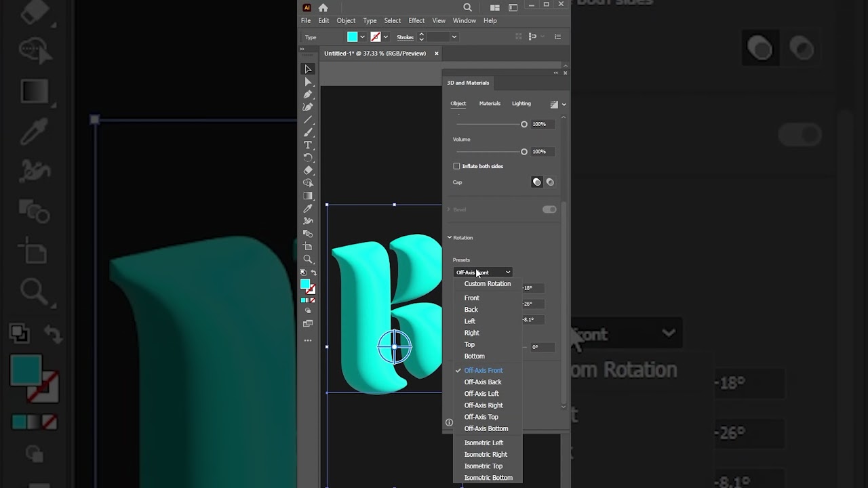The image size is (868, 488).
Task: Activate the Rotate tool
Action: point(308,158)
